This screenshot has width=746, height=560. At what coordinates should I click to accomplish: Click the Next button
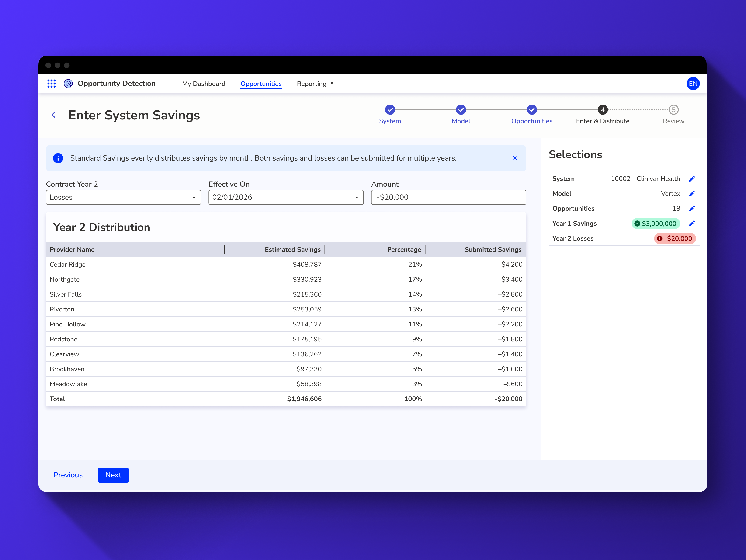coord(113,475)
